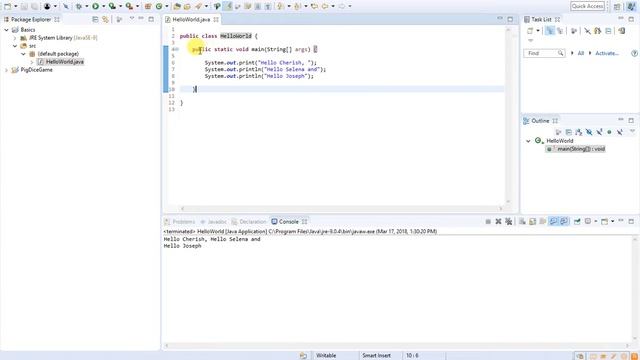
Task: Click Focus on Workweek icon in Task List
Action: click(573, 31)
